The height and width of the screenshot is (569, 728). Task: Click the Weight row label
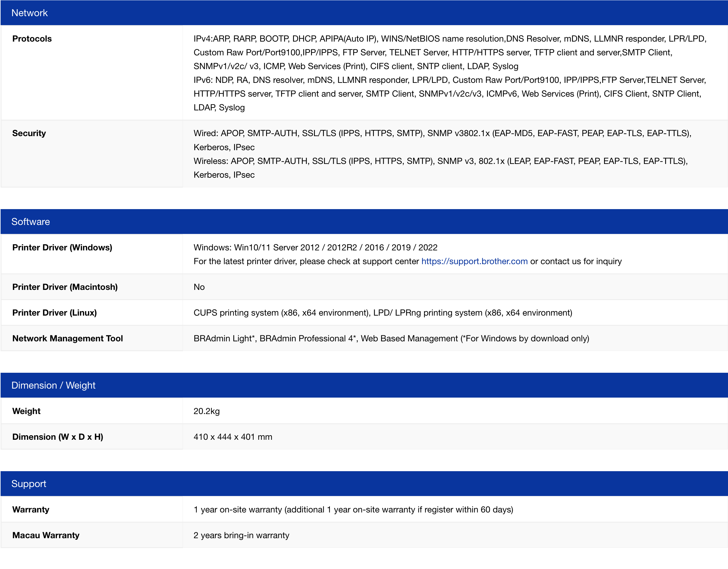pyautogui.click(x=26, y=411)
